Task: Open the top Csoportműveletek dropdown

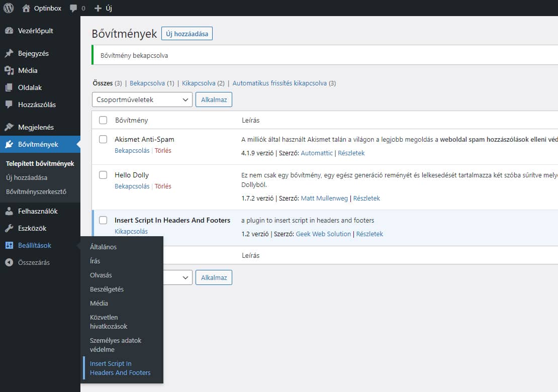Action: tap(142, 100)
